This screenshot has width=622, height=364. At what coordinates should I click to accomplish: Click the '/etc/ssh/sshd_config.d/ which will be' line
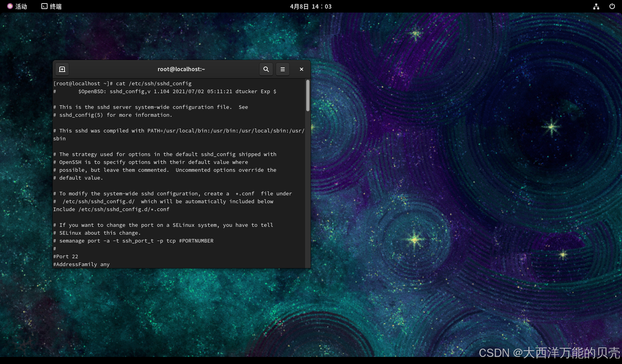coord(163,201)
